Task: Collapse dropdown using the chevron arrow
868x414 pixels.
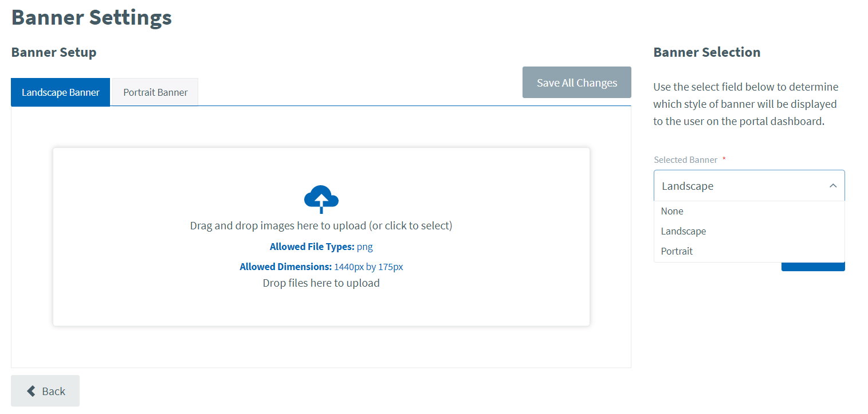Action: coord(832,186)
